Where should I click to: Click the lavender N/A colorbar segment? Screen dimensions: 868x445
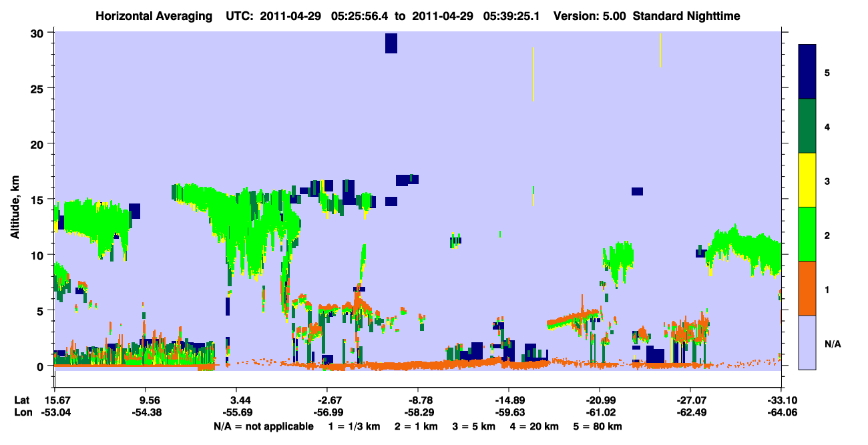[807, 342]
